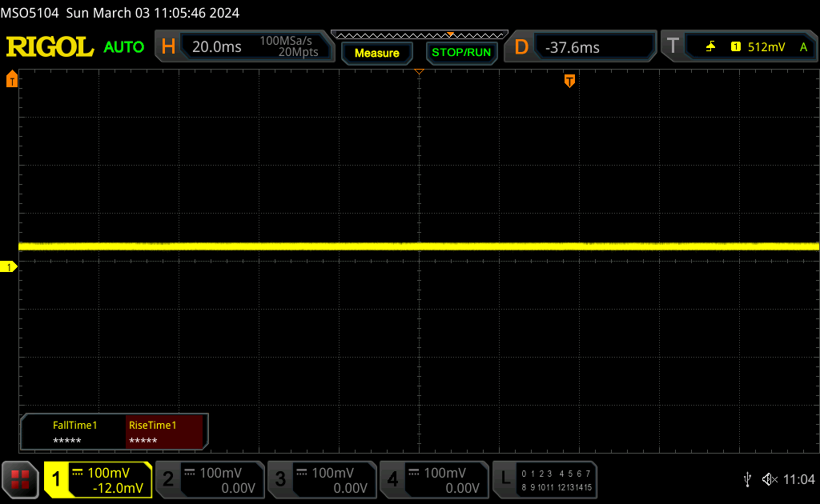Open the red grid function menu icon
The image size is (820, 504).
coord(21,480)
